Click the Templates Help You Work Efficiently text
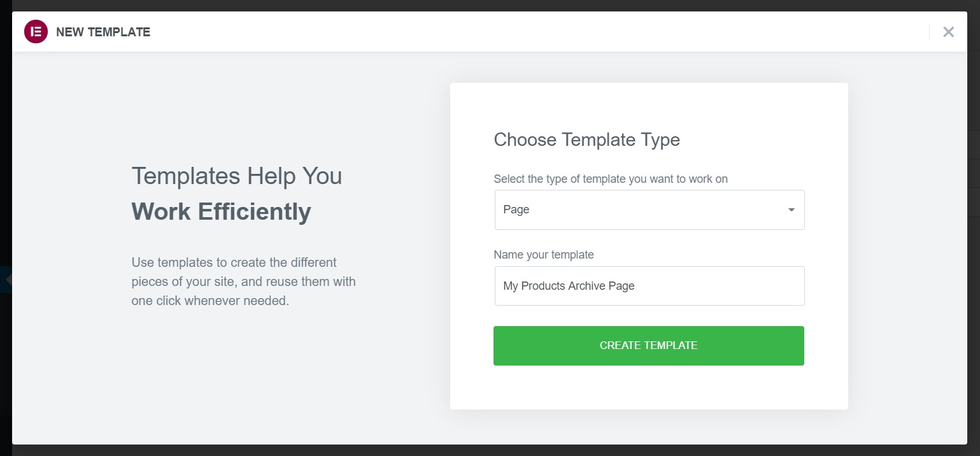The height and width of the screenshot is (456, 980). point(236,193)
